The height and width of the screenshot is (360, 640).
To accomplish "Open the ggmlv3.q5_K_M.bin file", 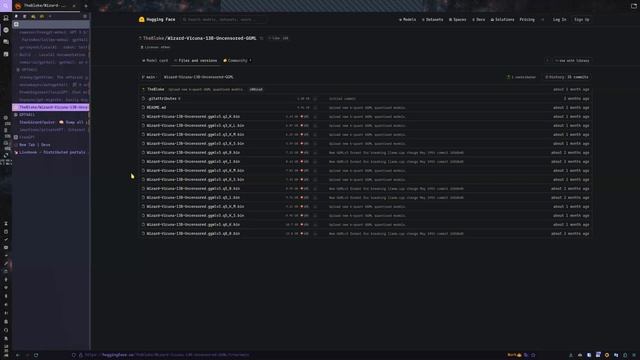I will coord(196,207).
